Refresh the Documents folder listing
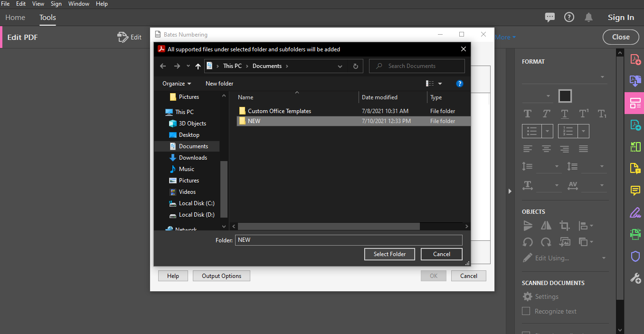 click(355, 66)
